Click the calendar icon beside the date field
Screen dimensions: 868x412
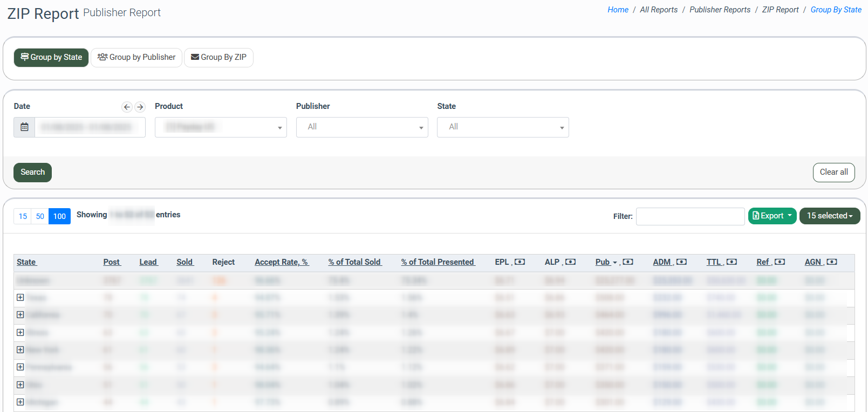(24, 127)
